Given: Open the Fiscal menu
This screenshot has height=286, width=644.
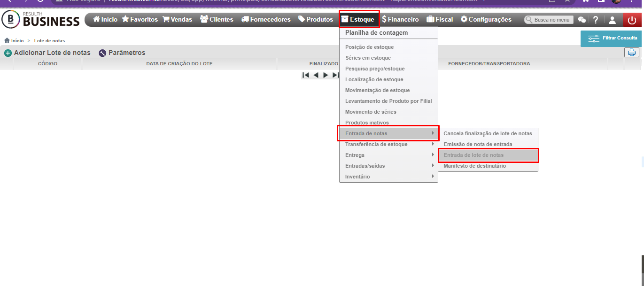Looking at the screenshot, I should 440,19.
